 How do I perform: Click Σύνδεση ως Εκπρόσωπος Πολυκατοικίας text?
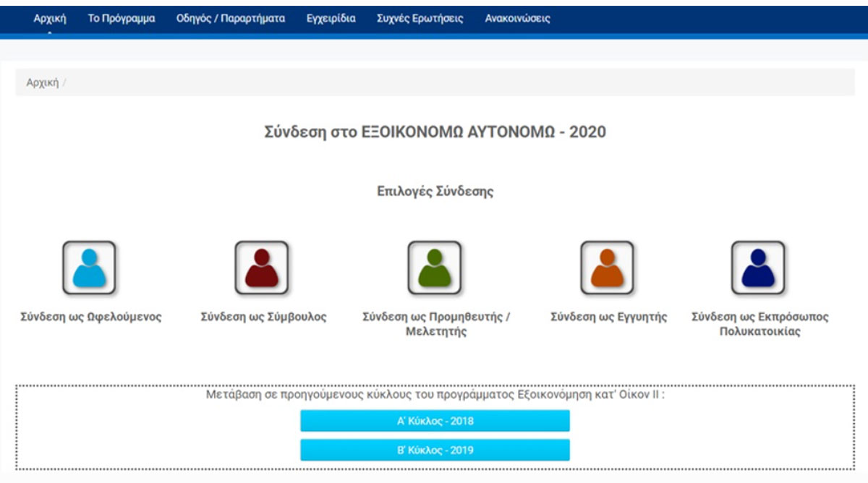click(x=759, y=324)
